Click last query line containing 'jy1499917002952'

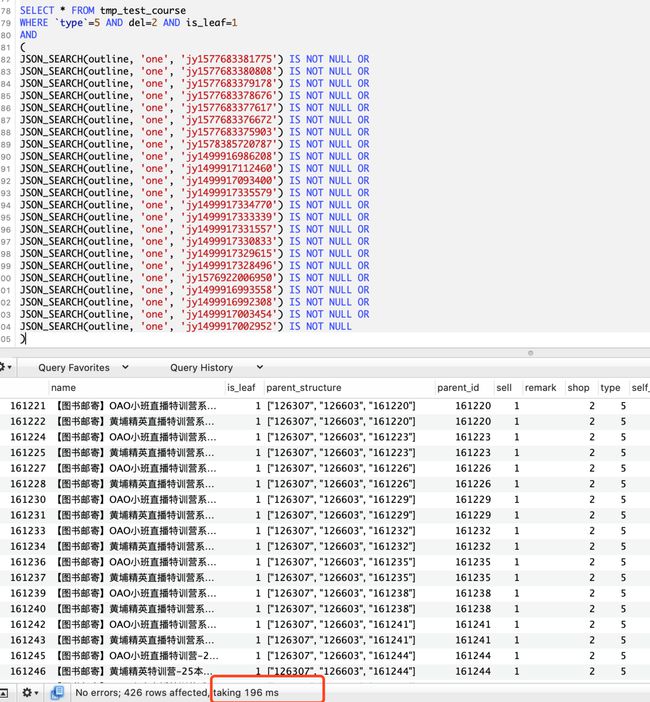click(186, 326)
